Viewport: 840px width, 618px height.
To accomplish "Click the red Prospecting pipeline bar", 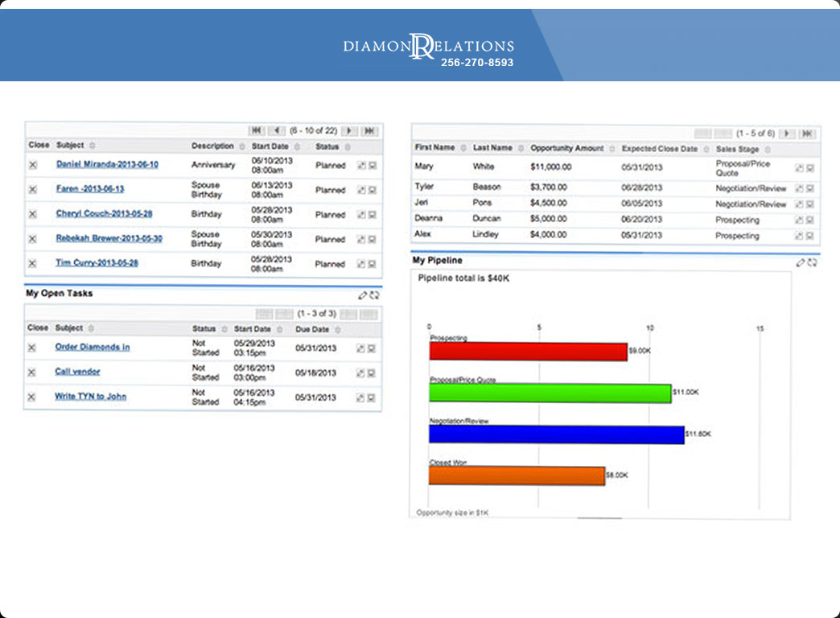I will click(528, 352).
